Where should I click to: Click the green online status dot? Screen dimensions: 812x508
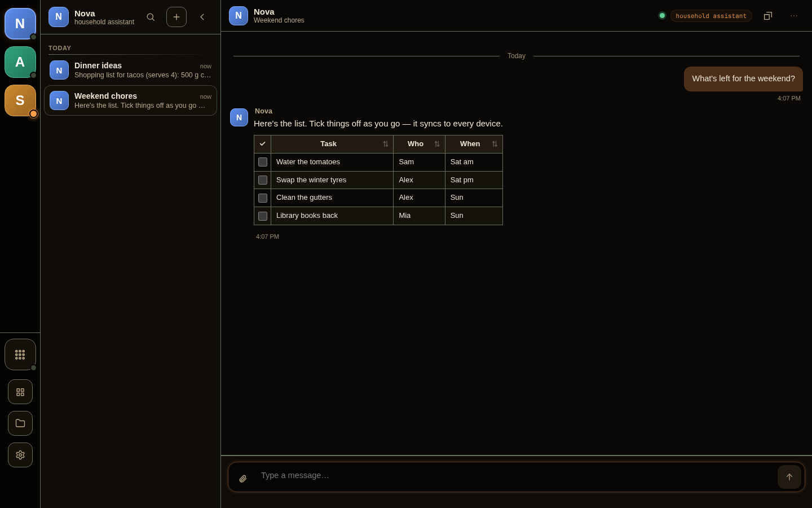(x=662, y=16)
